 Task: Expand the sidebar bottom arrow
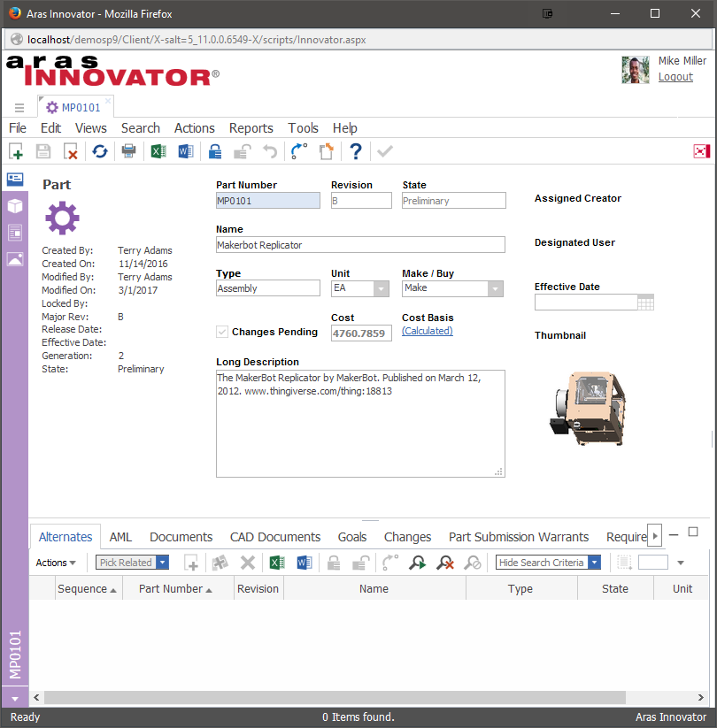(15, 699)
